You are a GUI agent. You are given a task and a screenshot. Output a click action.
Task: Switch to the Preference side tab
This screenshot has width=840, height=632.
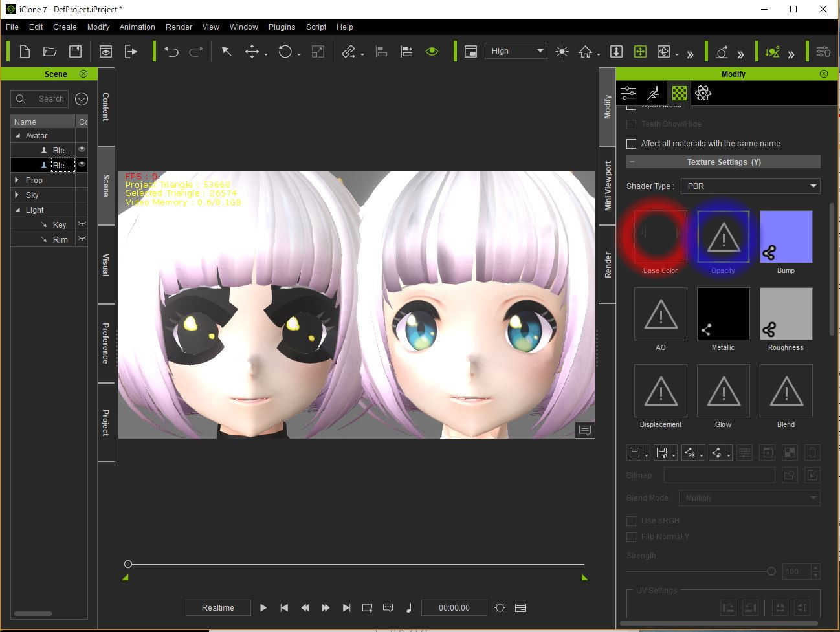point(106,343)
